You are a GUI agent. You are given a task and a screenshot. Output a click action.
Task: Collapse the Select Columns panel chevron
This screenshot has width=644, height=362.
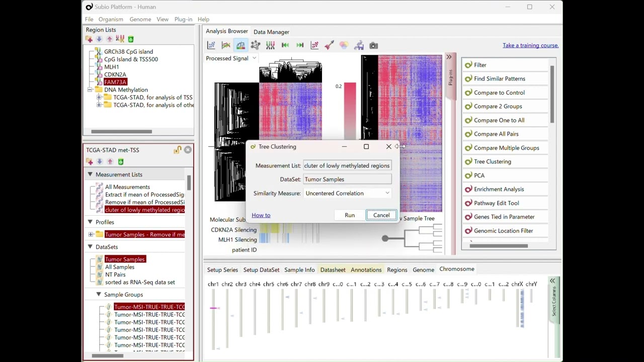click(552, 281)
